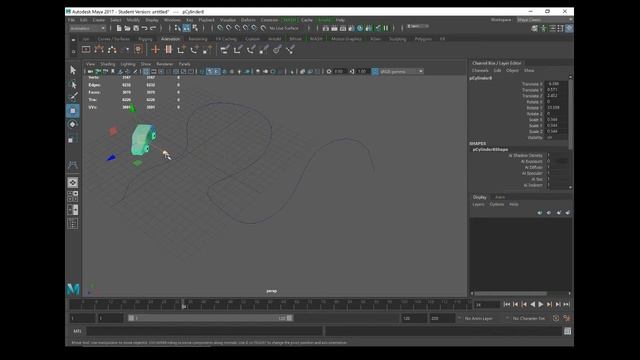Viewport: 640px width, 360px height.
Task: Activate the Lasso select tool
Action: point(73,84)
